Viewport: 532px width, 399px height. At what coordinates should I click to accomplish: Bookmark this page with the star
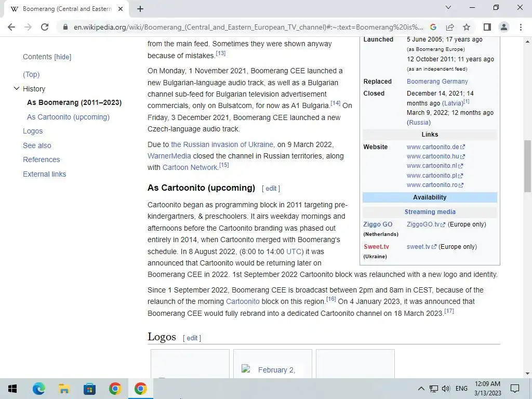point(467,27)
